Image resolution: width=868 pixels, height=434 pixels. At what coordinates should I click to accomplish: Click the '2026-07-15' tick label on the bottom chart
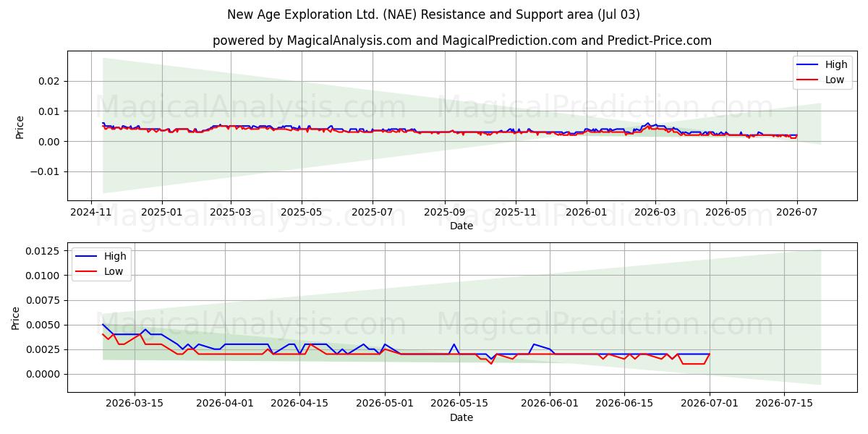tap(784, 404)
